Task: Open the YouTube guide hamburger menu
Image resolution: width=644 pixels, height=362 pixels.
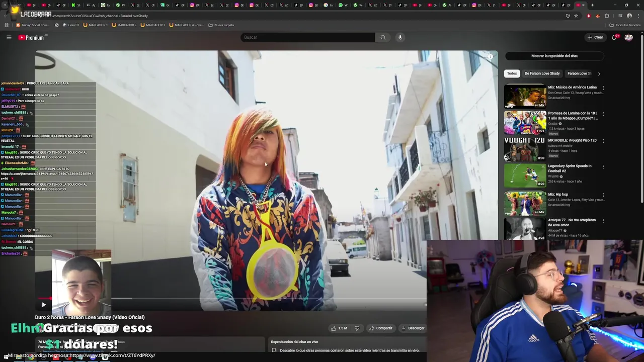Action: tap(9, 37)
